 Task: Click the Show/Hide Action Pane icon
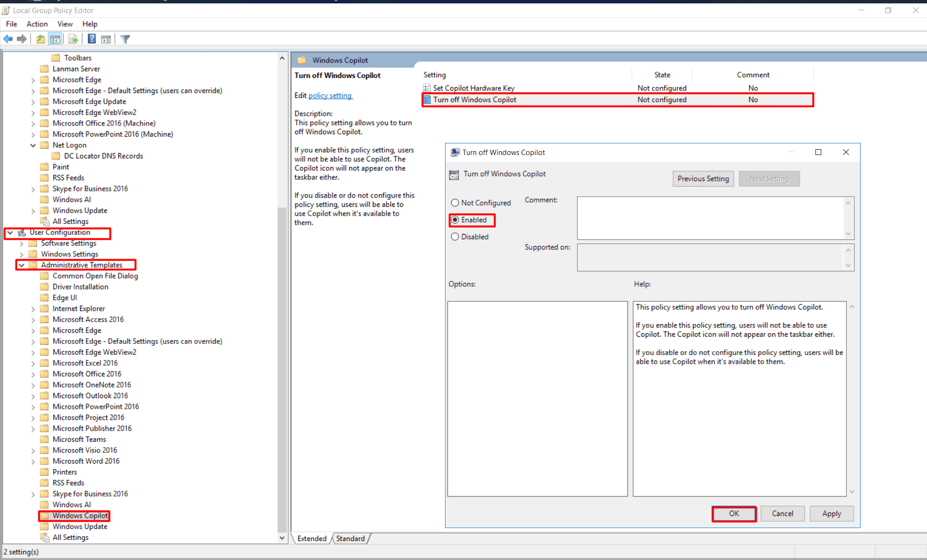(x=106, y=39)
